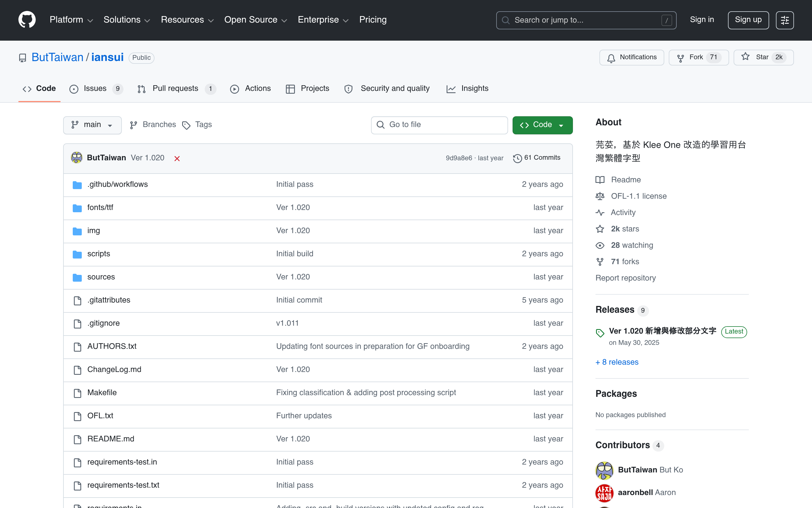Click the repository icon before ButTaiwan

(x=23, y=58)
